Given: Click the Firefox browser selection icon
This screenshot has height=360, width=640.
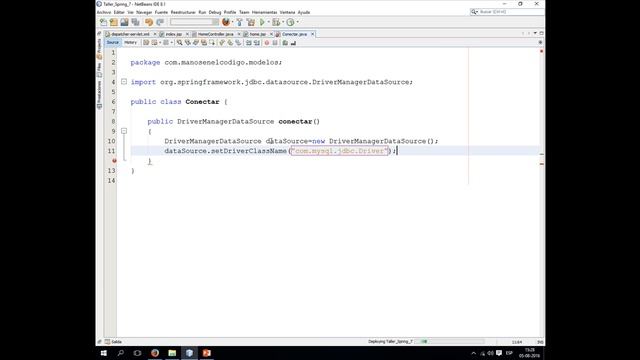Looking at the screenshot, I should [x=226, y=22].
